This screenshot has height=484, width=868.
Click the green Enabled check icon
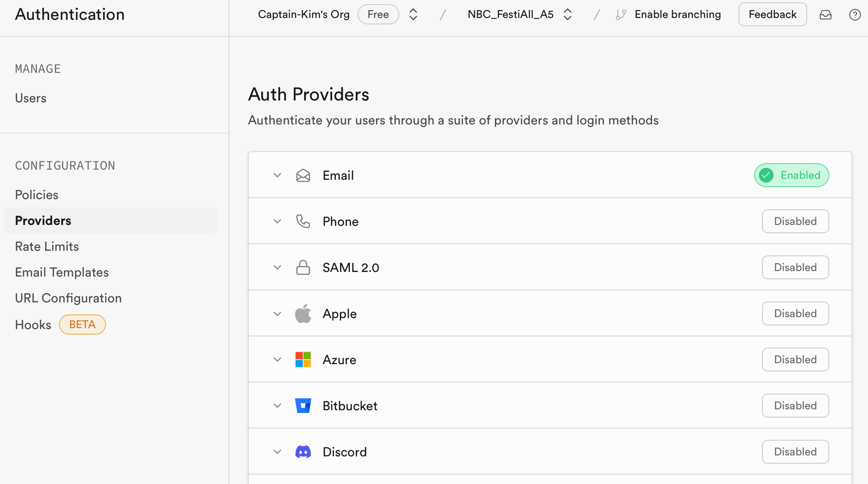[767, 175]
